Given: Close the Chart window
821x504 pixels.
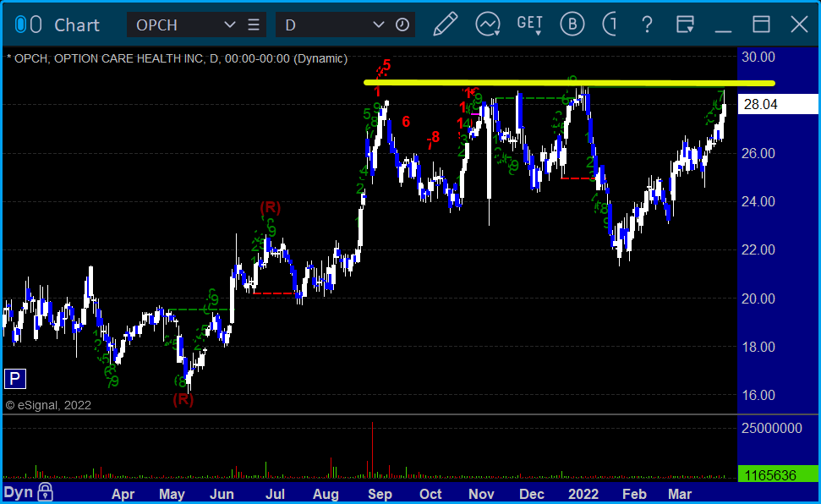Looking at the screenshot, I should 799,25.
